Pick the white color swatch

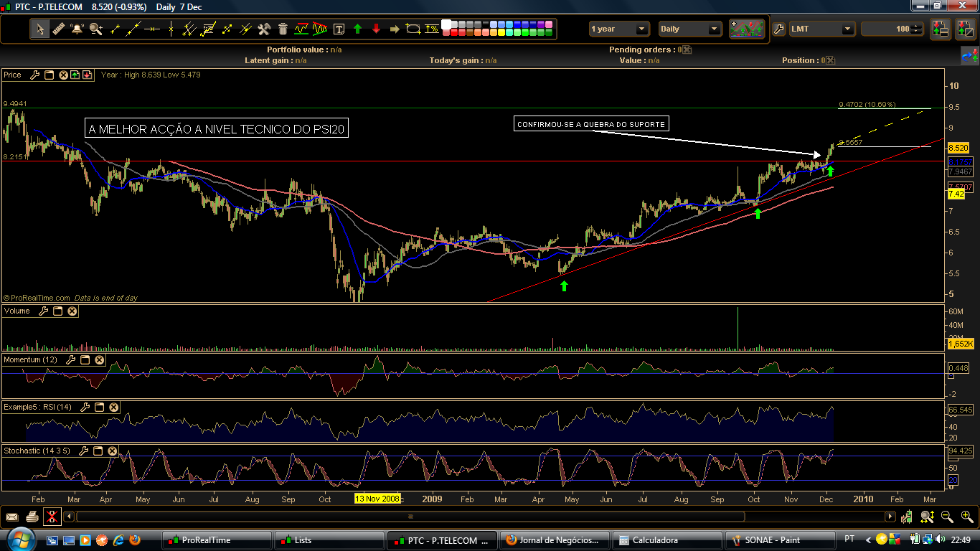(446, 24)
